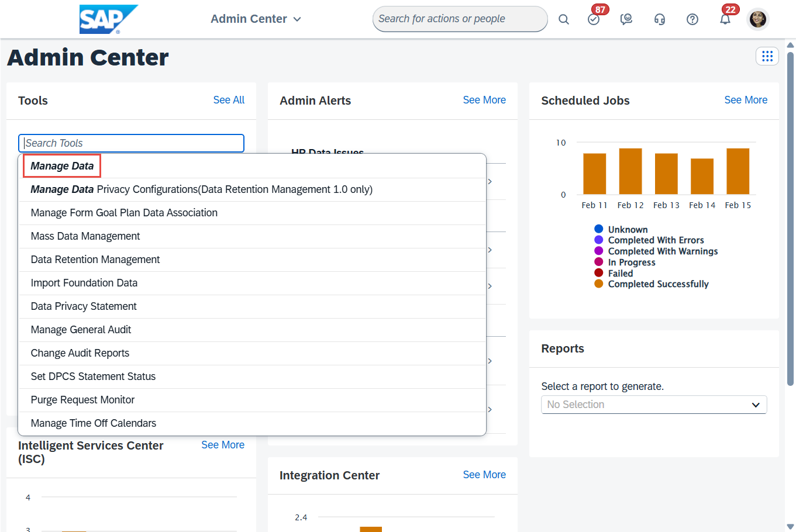Screen dimensions: 796x532
Task: Click the Search Tools input field
Action: click(x=131, y=143)
